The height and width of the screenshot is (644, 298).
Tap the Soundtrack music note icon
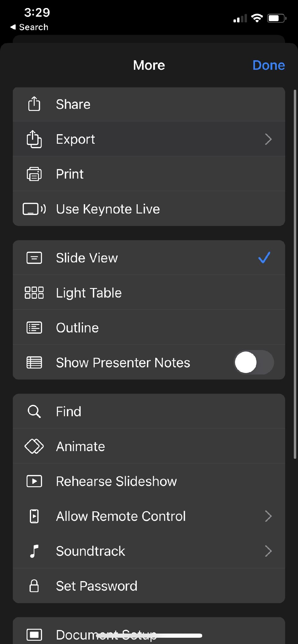[x=34, y=551]
